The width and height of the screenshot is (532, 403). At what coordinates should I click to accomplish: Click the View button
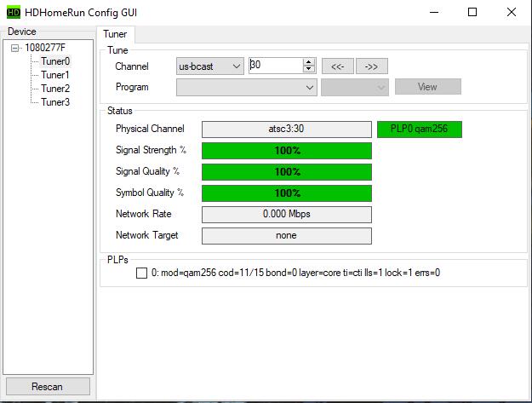[x=428, y=87]
